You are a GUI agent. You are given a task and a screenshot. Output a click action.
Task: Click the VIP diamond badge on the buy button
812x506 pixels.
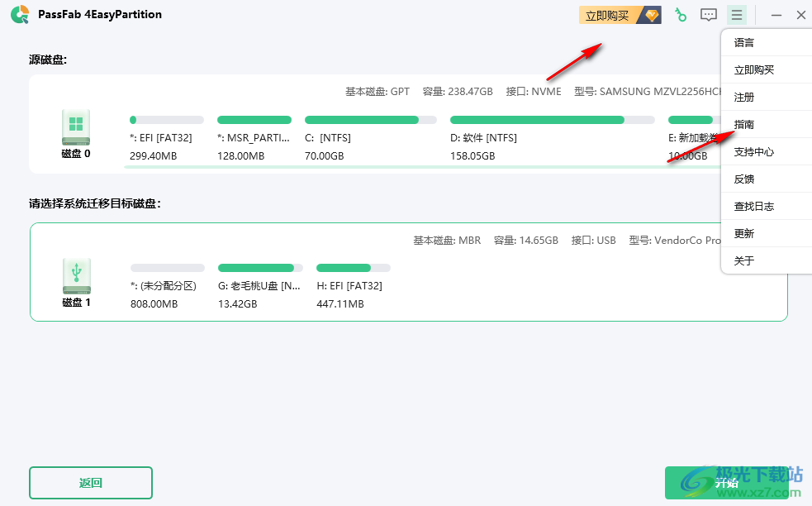[650, 14]
